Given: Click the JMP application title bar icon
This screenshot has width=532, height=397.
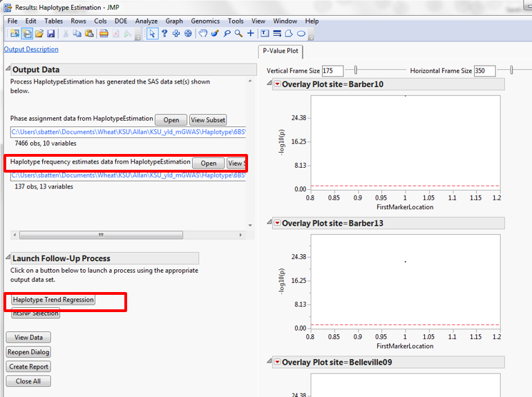Looking at the screenshot, I should (x=8, y=7).
